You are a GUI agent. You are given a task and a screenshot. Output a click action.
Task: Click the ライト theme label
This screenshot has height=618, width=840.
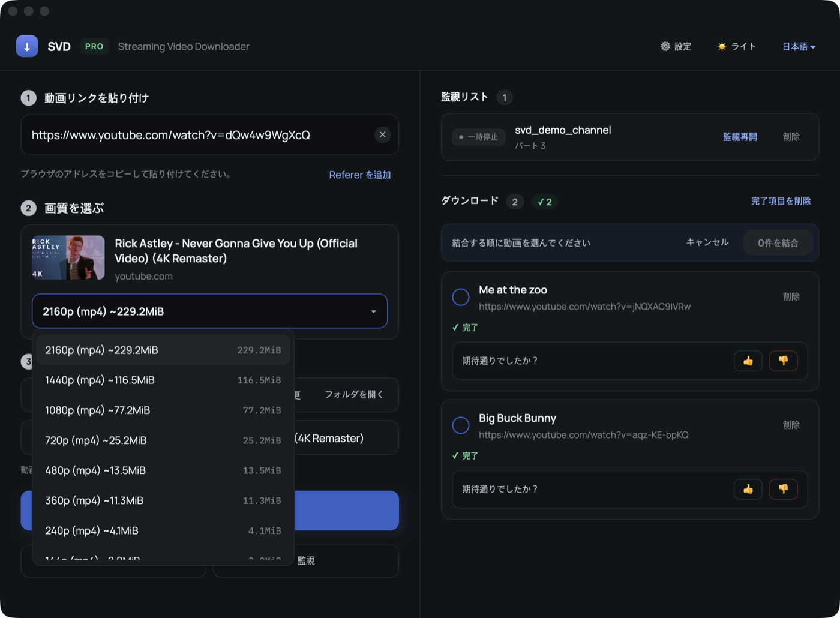(x=743, y=46)
